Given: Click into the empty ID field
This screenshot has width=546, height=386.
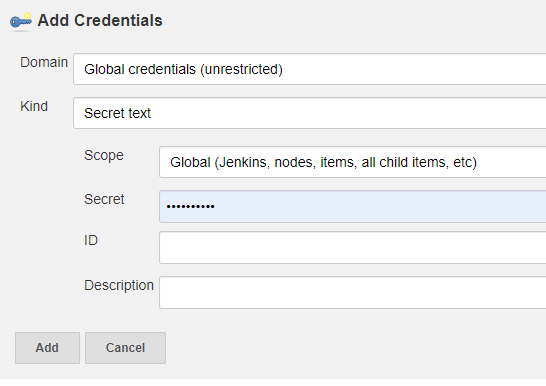Looking at the screenshot, I should coord(352,247).
